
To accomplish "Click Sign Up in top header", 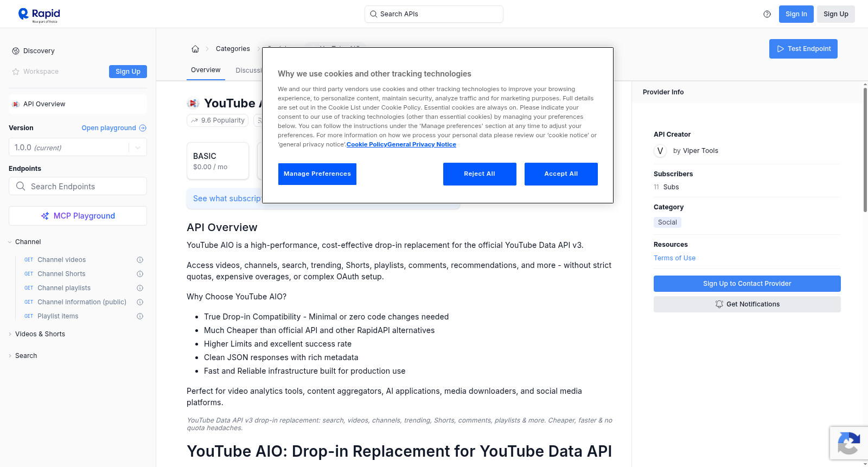I will [836, 14].
